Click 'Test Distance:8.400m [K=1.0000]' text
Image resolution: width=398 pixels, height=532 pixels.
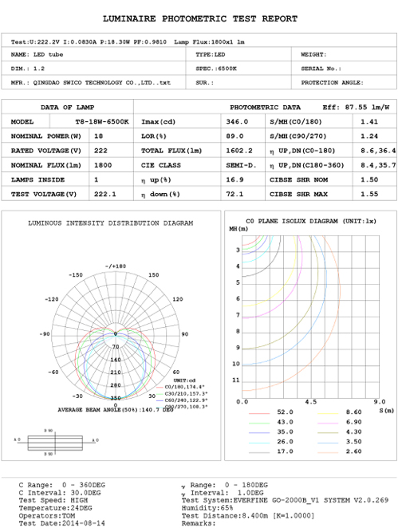pyautogui.click(x=248, y=516)
